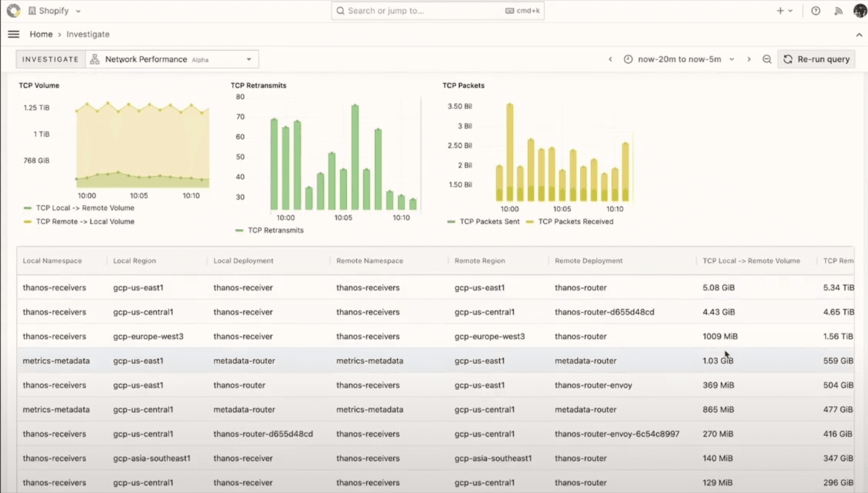Click the Grafana logo icon
This screenshot has width=868, height=493.
[14, 10]
